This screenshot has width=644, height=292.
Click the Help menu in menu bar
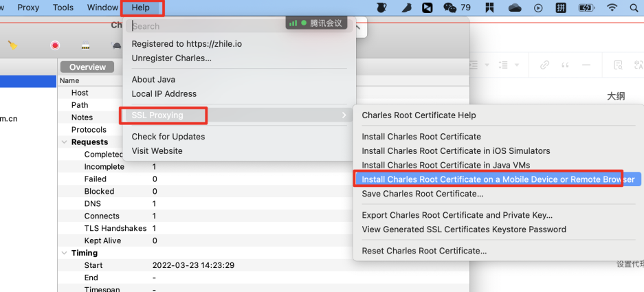140,8
